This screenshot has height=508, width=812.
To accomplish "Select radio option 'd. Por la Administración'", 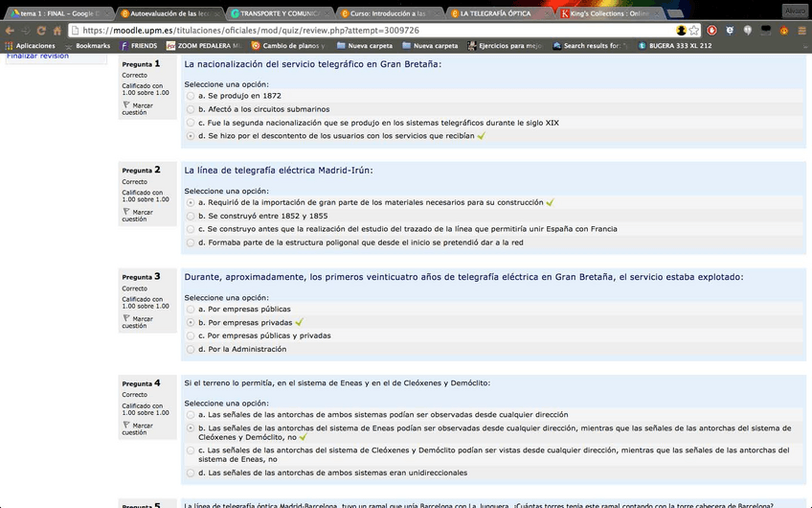I will [x=190, y=349].
